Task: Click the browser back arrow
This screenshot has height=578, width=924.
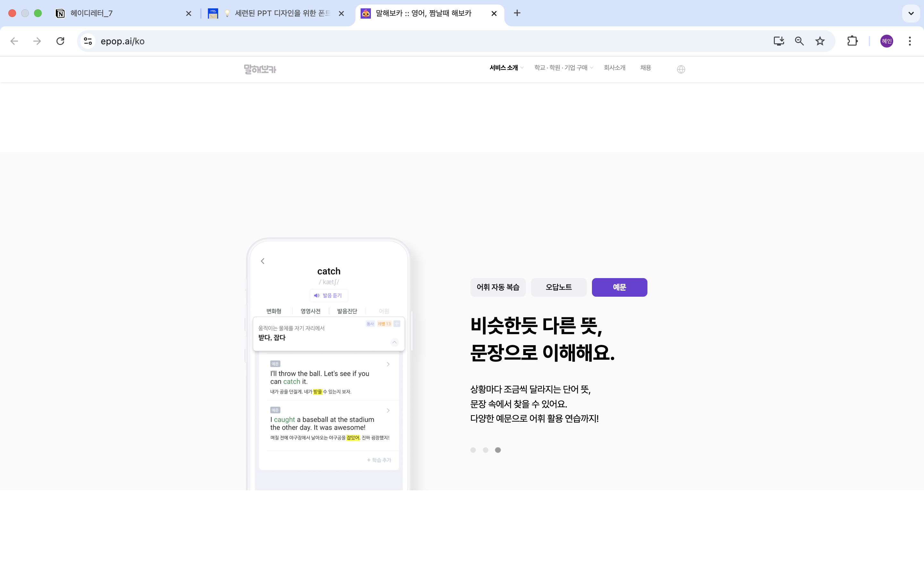Action: point(14,41)
